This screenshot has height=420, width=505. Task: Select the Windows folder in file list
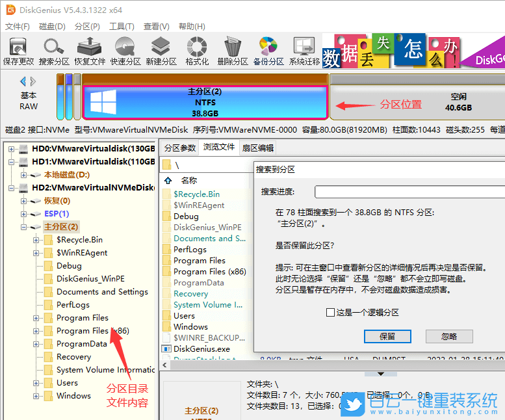pyautogui.click(x=190, y=326)
